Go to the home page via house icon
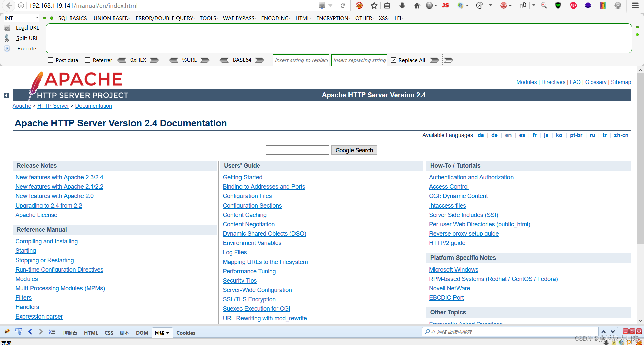Screen dimensions: 644x345 pyautogui.click(x=417, y=5)
